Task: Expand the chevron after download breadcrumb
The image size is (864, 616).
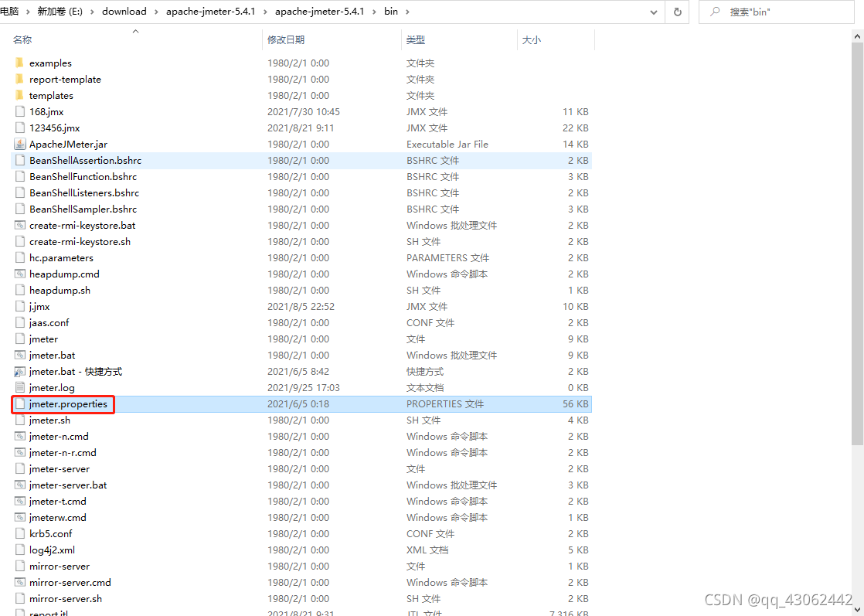Action: [156, 12]
